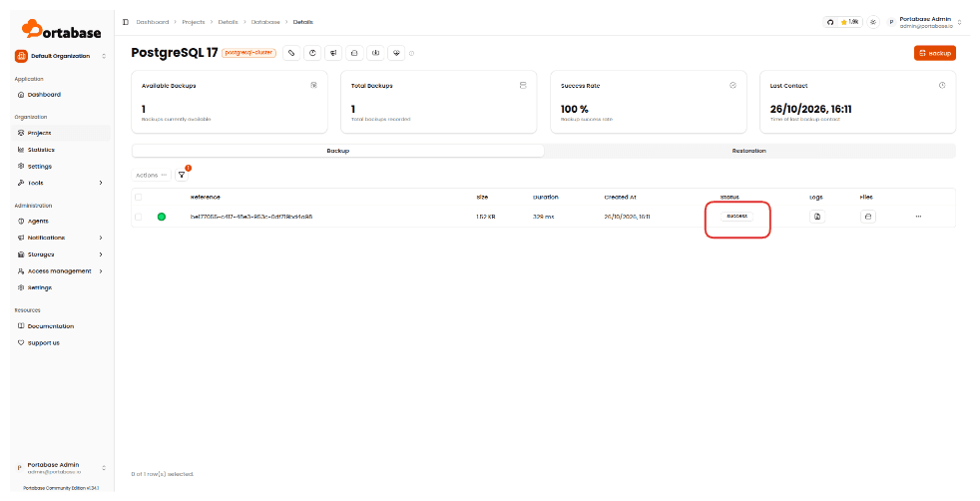This screenshot has width=980, height=501.
Task: Click the green status dot in backup row
Action: pos(162,217)
